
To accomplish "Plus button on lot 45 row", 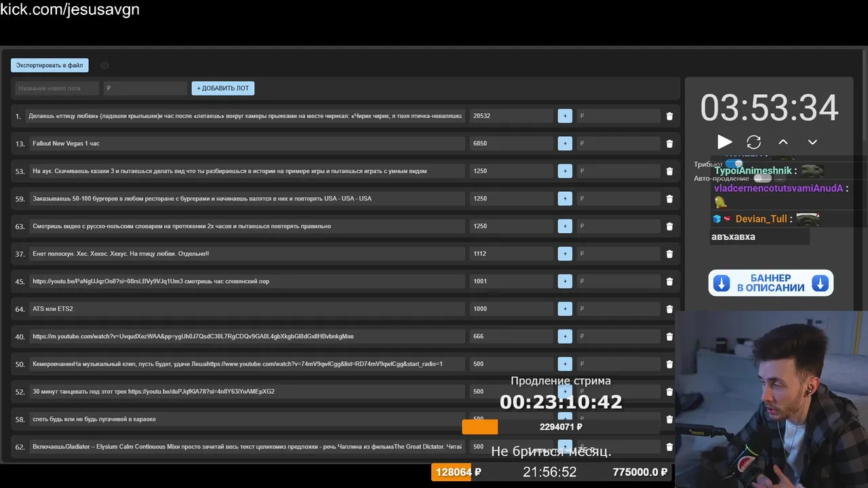I will [x=565, y=281].
